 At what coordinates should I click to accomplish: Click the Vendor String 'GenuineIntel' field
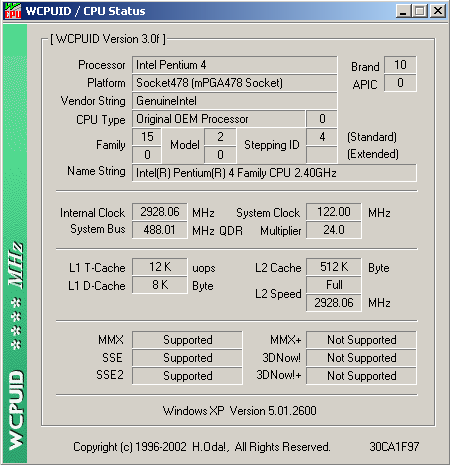[x=234, y=101]
